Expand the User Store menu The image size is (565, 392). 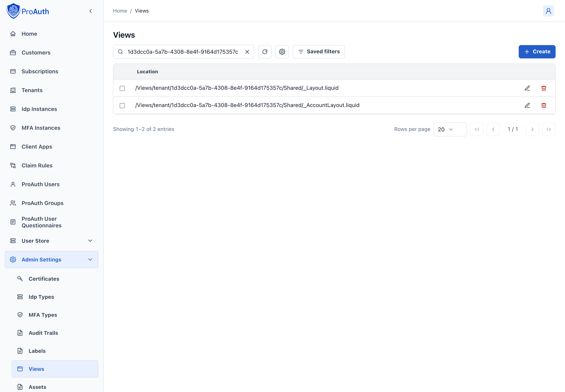pyautogui.click(x=51, y=241)
